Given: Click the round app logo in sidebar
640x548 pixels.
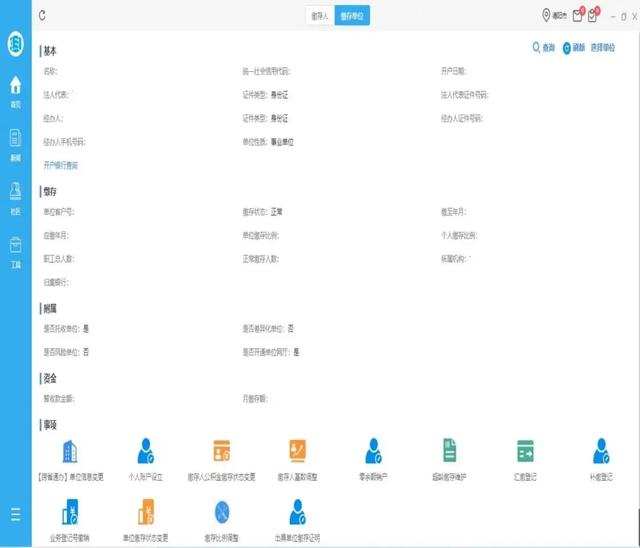Looking at the screenshot, I should tap(16, 43).
